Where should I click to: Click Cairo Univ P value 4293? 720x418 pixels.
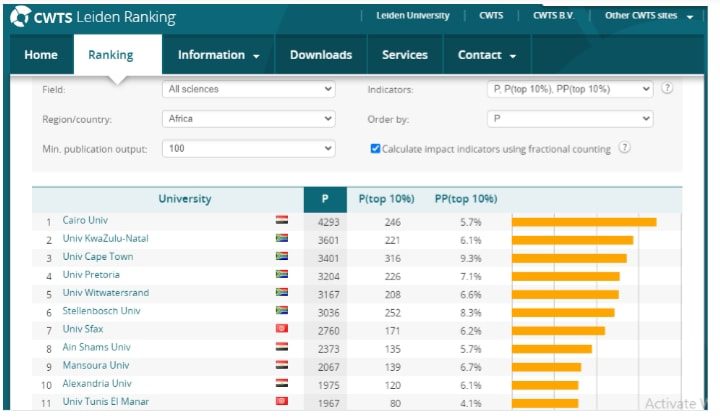328,222
